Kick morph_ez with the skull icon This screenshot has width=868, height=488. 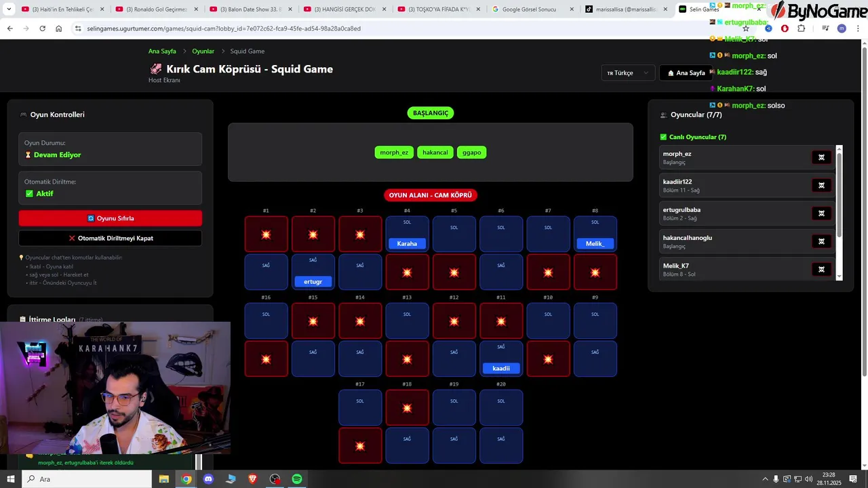pos(821,157)
